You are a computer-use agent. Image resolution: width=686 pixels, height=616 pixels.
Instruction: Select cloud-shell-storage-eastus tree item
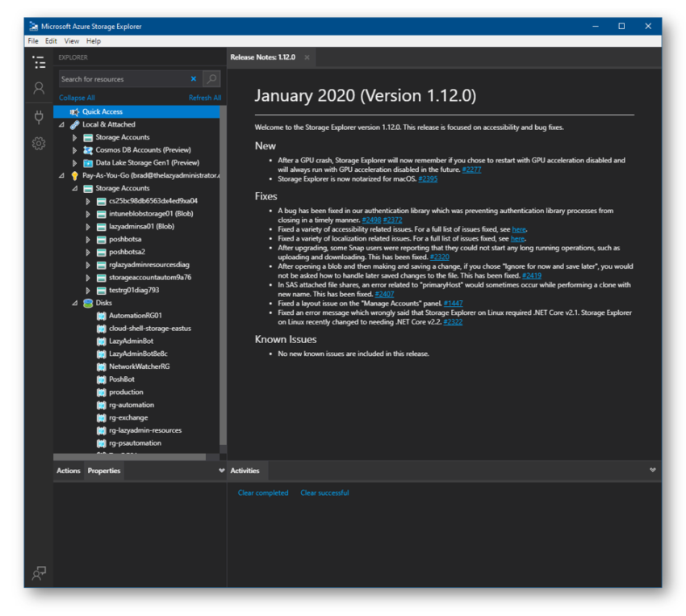coord(150,329)
